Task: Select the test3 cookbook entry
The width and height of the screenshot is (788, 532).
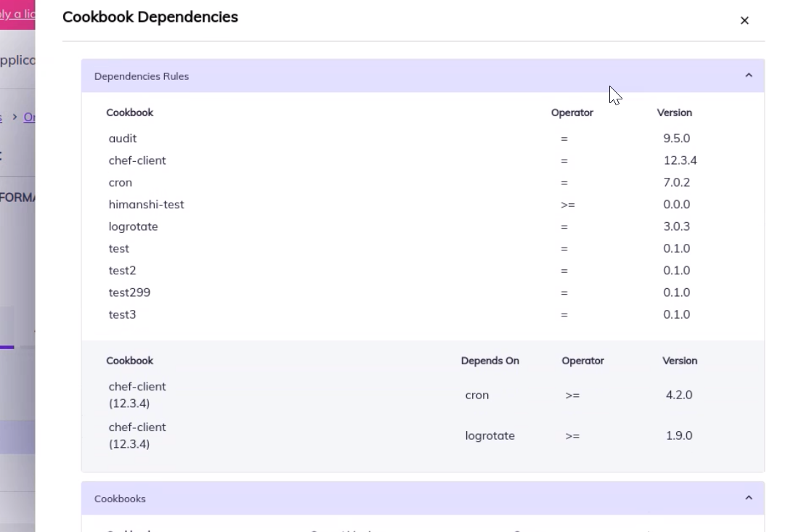Action: tap(122, 314)
